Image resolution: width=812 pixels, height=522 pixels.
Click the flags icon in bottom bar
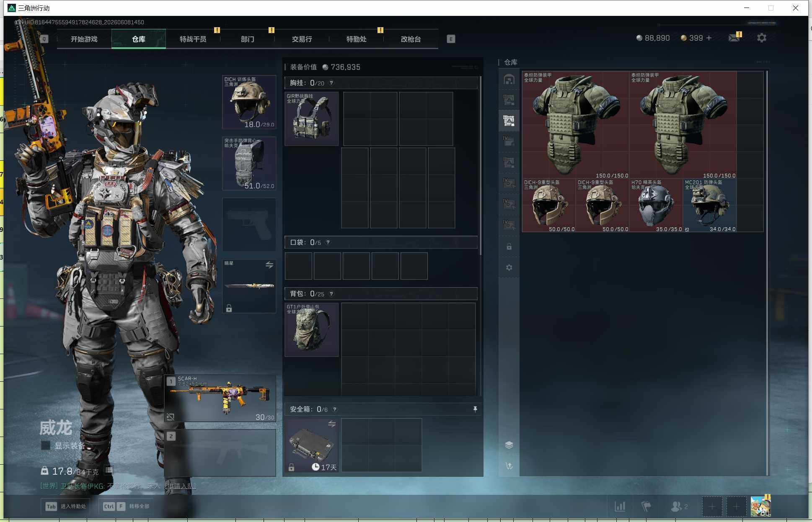tap(646, 507)
